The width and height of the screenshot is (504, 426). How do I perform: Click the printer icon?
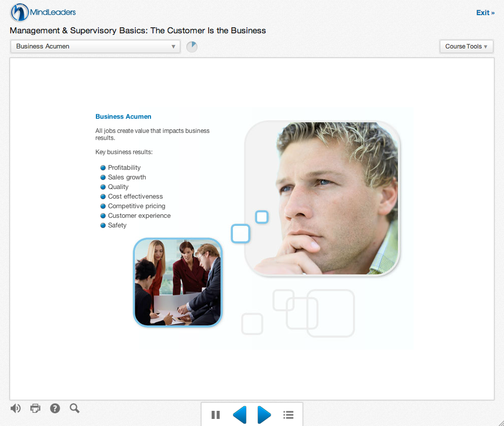[35, 408]
